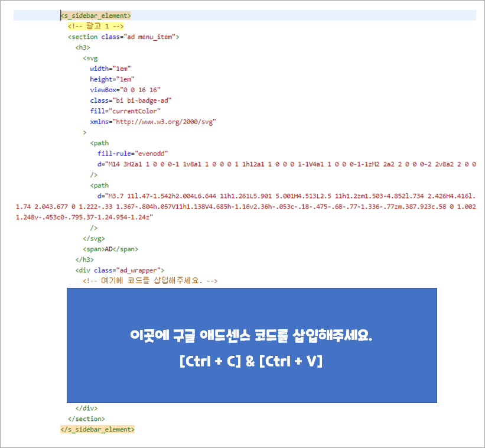Viewport: 485px width, 448px height.
Task: Click the closing </h3> tag
Action: [84, 259]
